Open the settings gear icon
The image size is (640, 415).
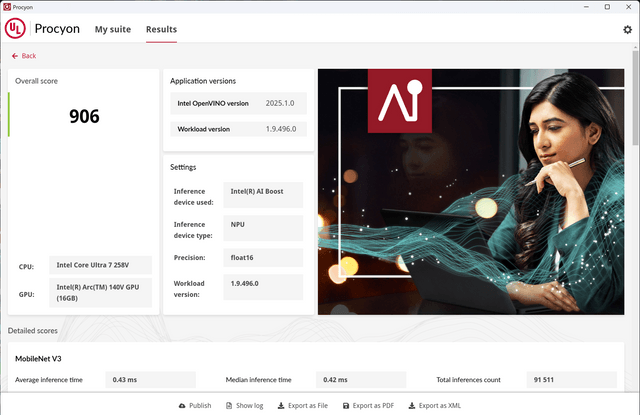tap(627, 29)
